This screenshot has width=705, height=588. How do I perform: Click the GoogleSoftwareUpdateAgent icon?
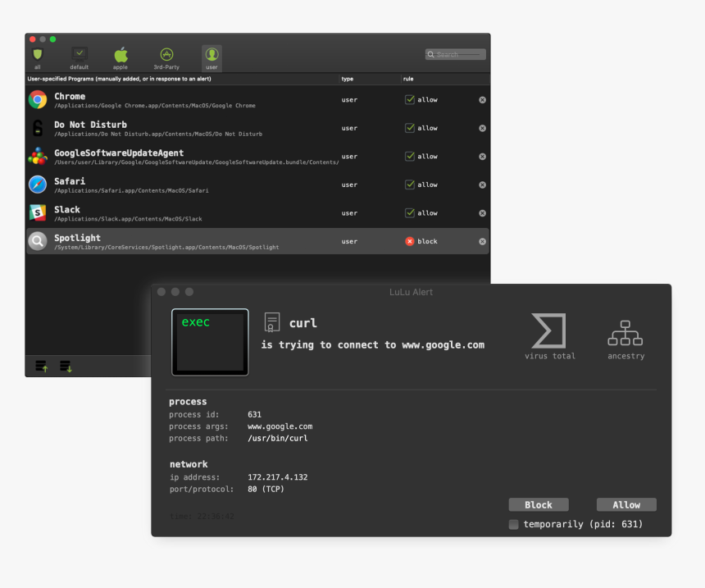coord(38,156)
